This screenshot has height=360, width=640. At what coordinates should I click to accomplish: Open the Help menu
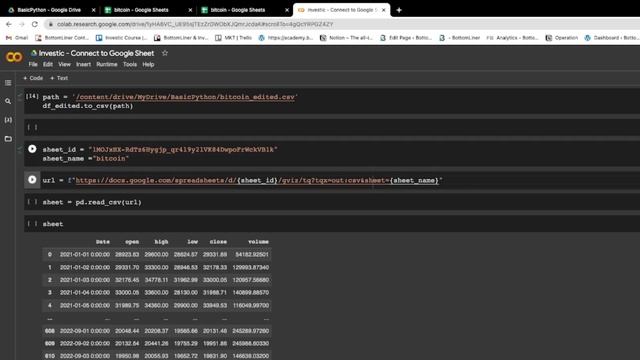[148, 64]
